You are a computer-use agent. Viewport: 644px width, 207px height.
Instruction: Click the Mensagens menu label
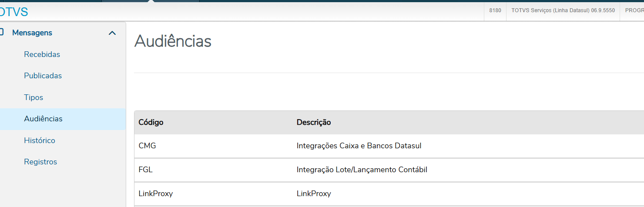[32, 33]
